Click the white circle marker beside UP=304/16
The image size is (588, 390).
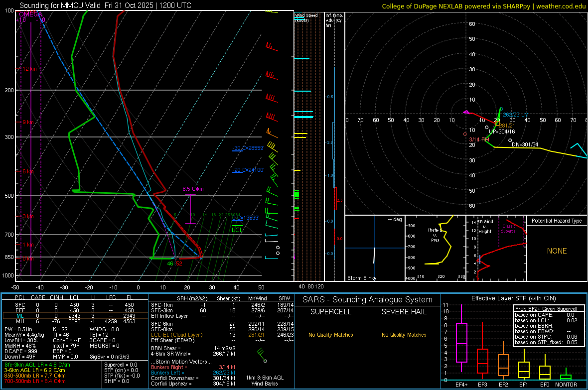pyautogui.click(x=487, y=127)
